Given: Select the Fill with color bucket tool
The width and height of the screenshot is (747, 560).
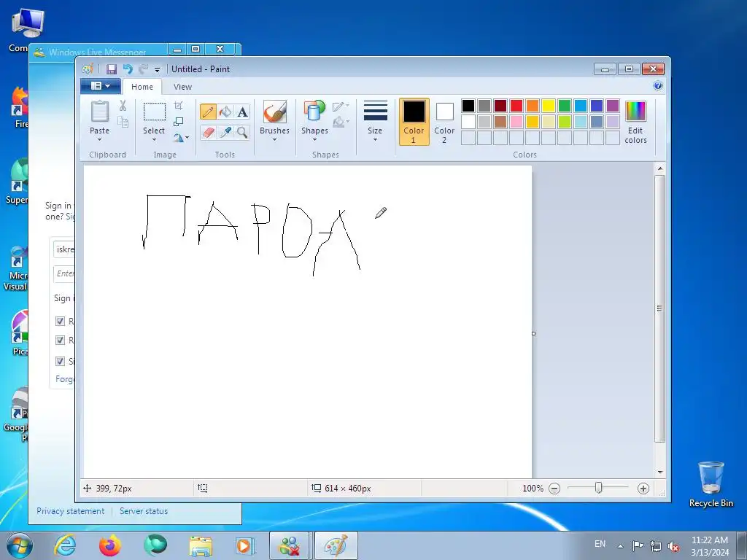Looking at the screenshot, I should click(225, 112).
